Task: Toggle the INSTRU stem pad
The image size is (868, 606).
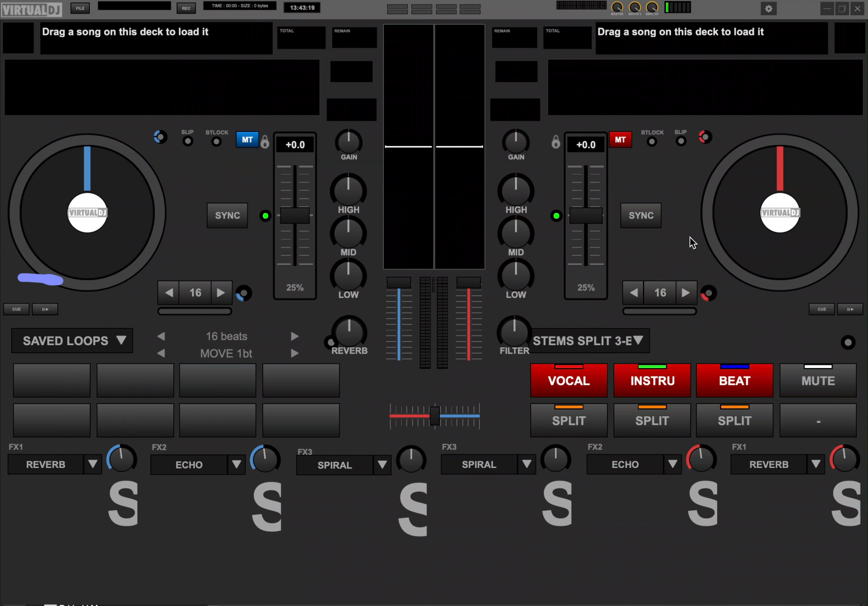Action: pyautogui.click(x=652, y=380)
